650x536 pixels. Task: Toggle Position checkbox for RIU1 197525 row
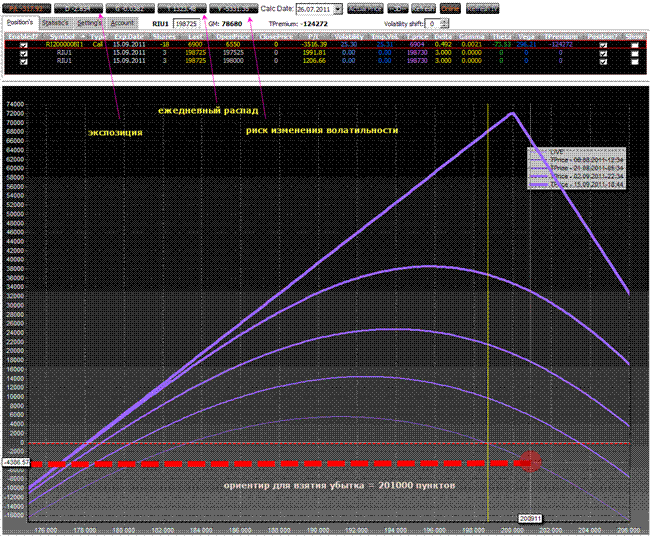(603, 53)
